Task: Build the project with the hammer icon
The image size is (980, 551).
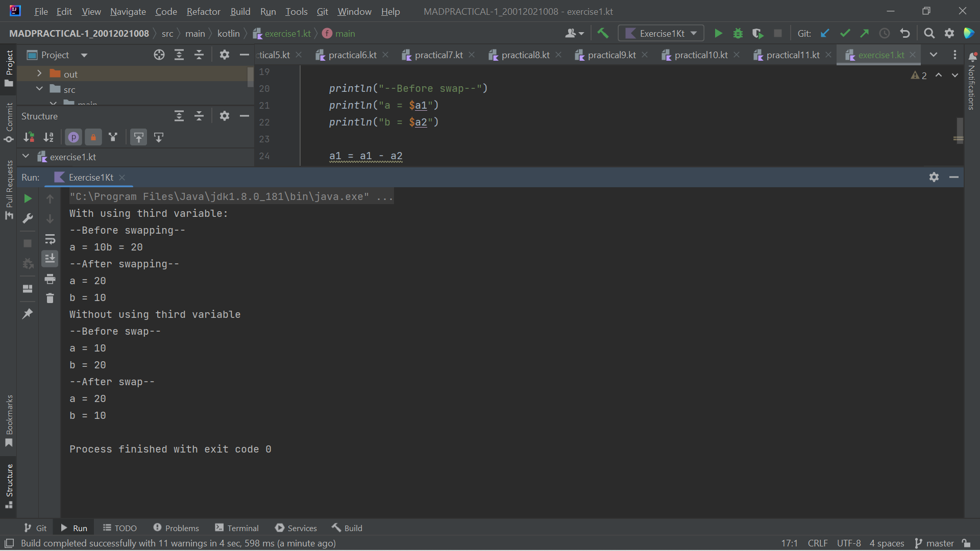Action: coord(603,34)
